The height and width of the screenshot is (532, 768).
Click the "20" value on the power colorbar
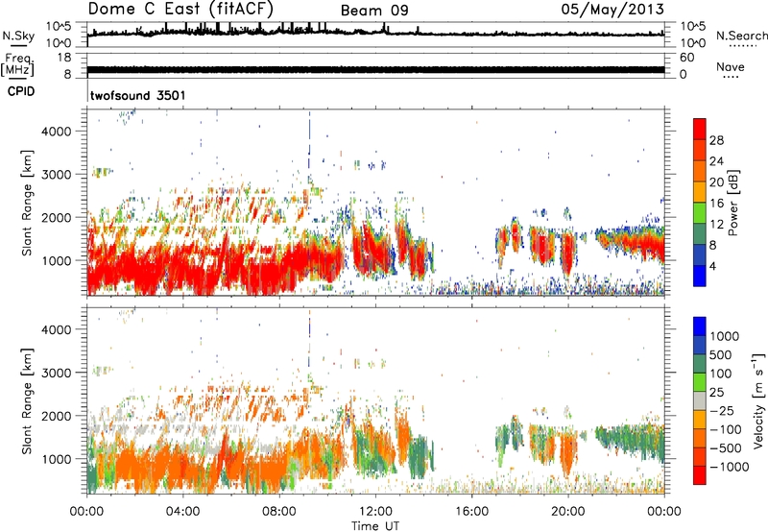click(716, 182)
